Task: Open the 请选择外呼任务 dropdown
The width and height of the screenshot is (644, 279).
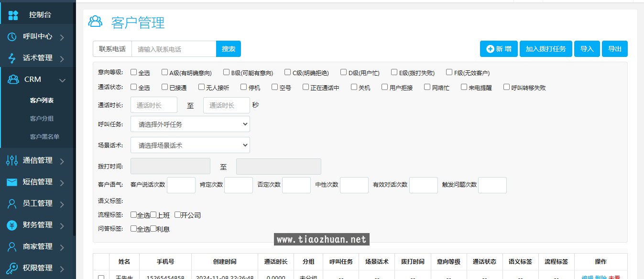Action: tap(190, 124)
